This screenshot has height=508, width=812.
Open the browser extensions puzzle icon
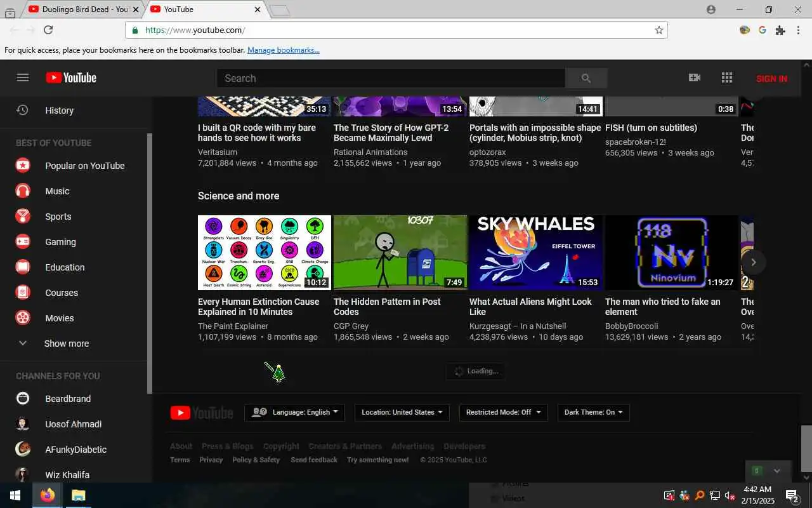tap(780, 30)
